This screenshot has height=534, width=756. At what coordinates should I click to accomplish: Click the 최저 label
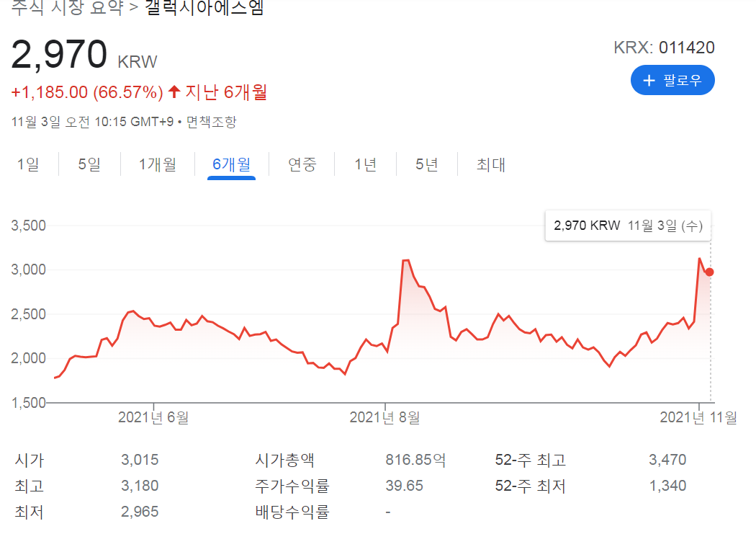(29, 512)
